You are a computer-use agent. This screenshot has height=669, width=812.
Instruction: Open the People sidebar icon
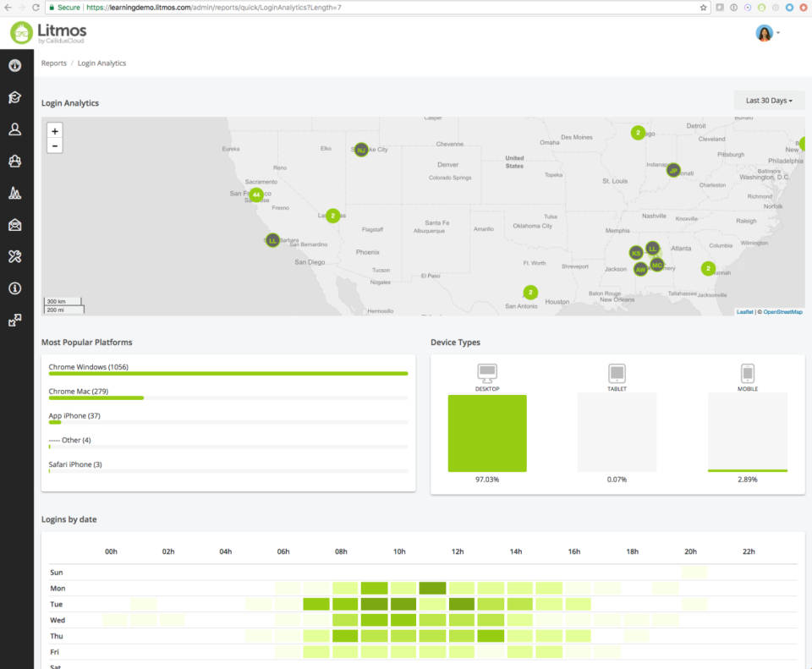14,129
